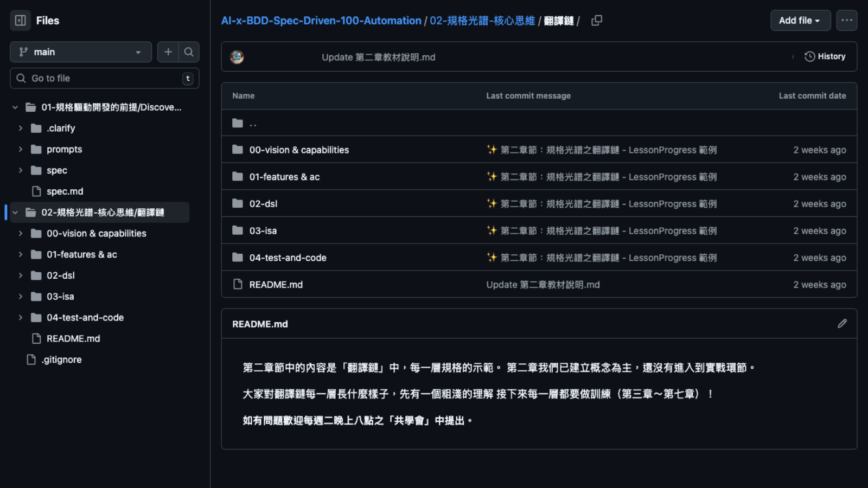Edit README.md with the pencil icon
The width and height of the screenshot is (868, 488).
pyautogui.click(x=842, y=324)
